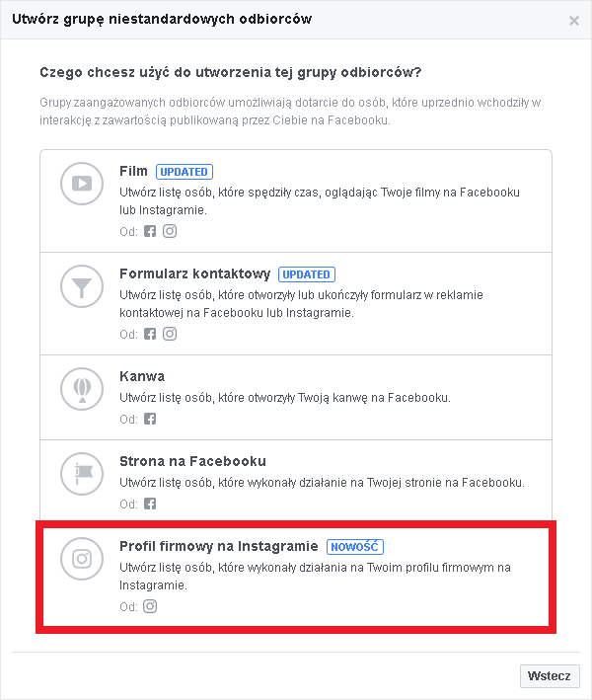Click Facebook icon under Formularz kontaktowy description
The height and width of the screenshot is (700, 592).
tap(150, 334)
